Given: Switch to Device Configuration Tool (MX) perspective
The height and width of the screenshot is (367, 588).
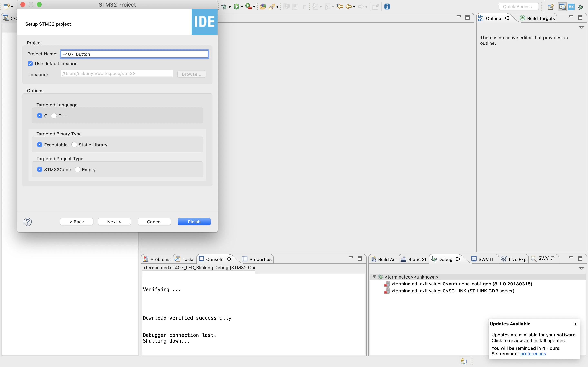Looking at the screenshot, I should click(x=571, y=7).
